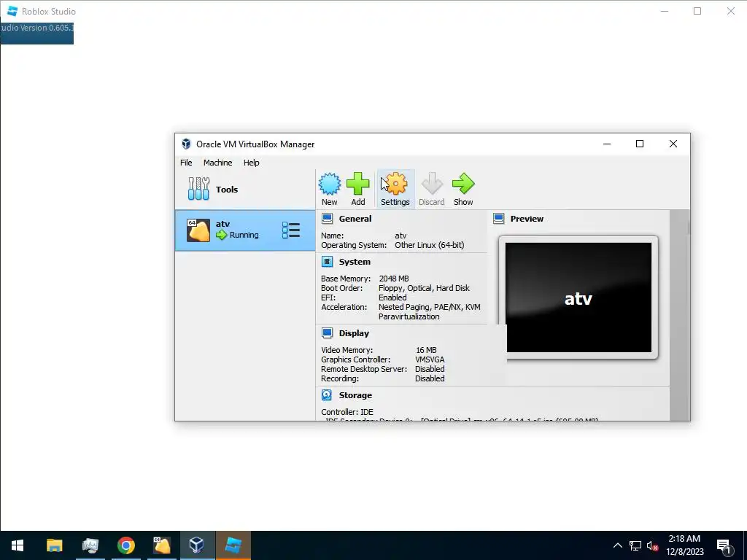Click the General monitor icon
The height and width of the screenshot is (560, 747).
coord(328,219)
